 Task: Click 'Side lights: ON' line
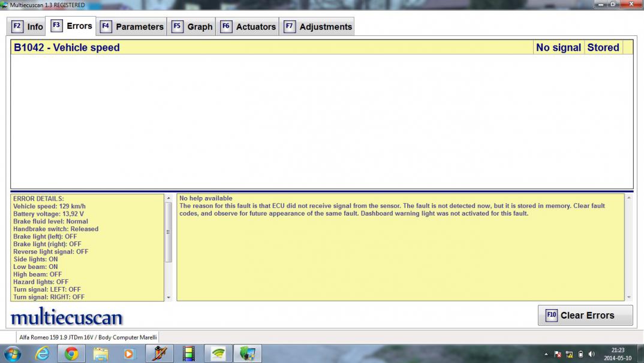click(35, 259)
